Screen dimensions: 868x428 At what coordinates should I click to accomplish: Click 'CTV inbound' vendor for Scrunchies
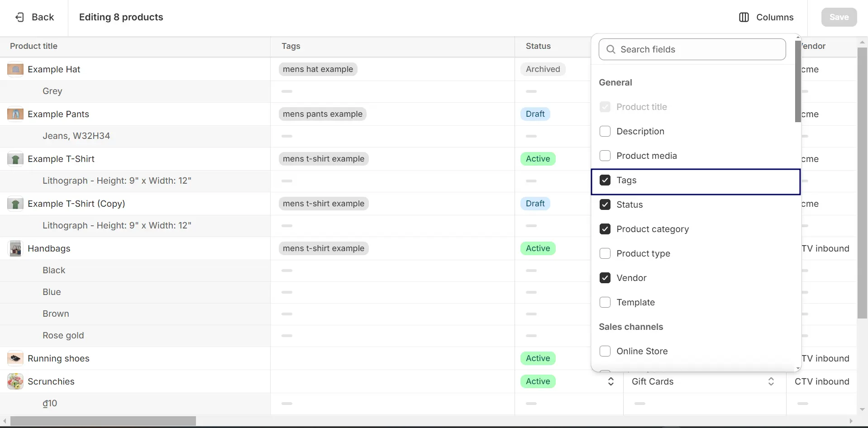822,381
